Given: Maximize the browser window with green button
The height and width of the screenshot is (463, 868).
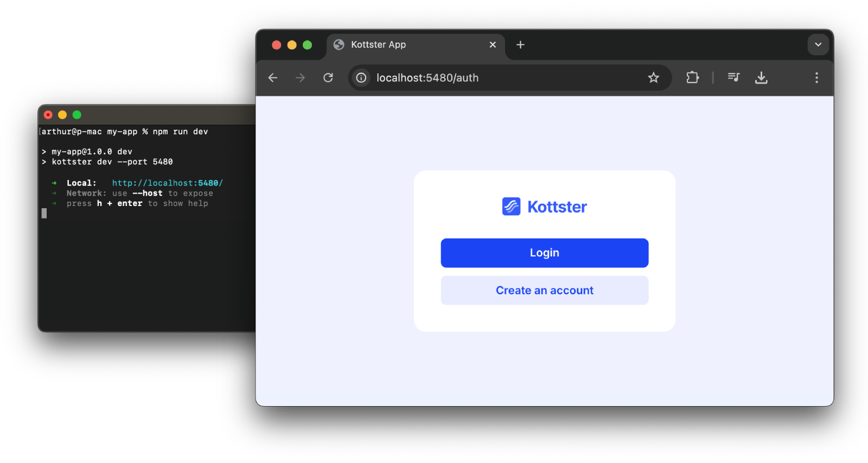Looking at the screenshot, I should coord(307,45).
